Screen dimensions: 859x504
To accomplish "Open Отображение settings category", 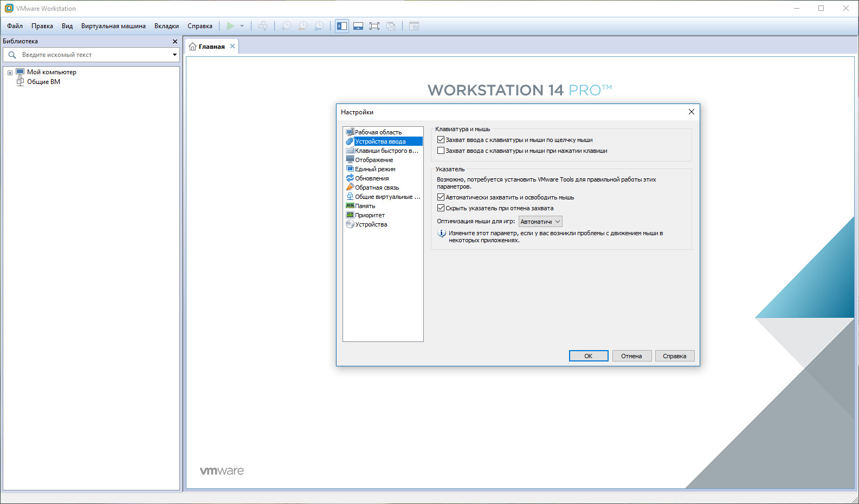I will click(374, 160).
